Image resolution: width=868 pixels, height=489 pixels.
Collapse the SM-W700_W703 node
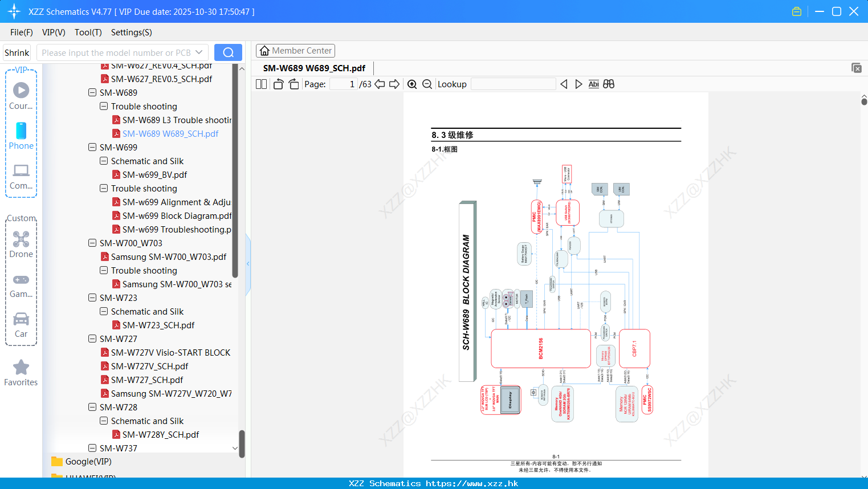[x=92, y=243]
